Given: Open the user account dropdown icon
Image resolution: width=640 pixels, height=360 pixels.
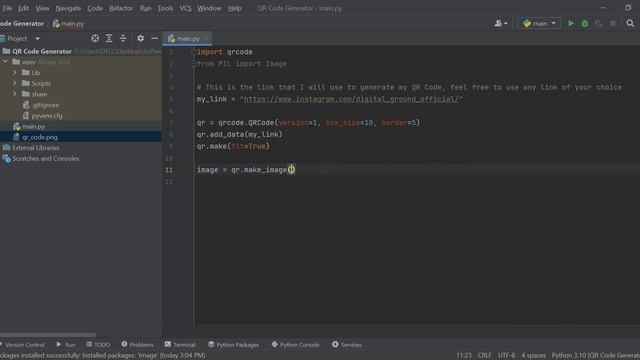Looking at the screenshot, I should 501,24.
